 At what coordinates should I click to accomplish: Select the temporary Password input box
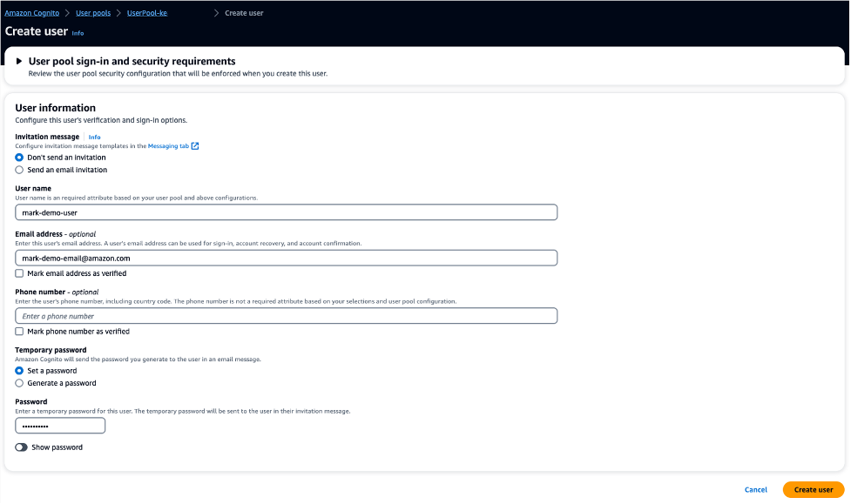59,425
